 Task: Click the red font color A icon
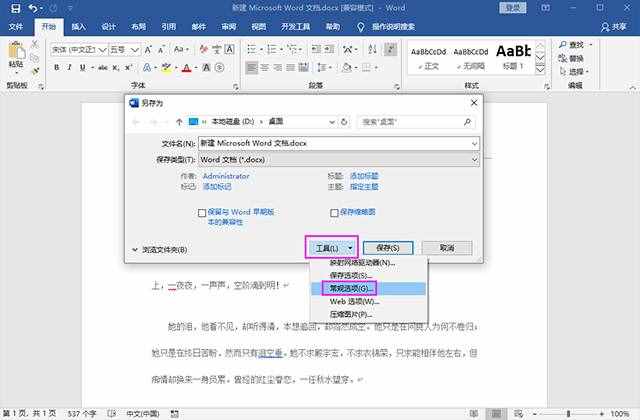[x=187, y=68]
